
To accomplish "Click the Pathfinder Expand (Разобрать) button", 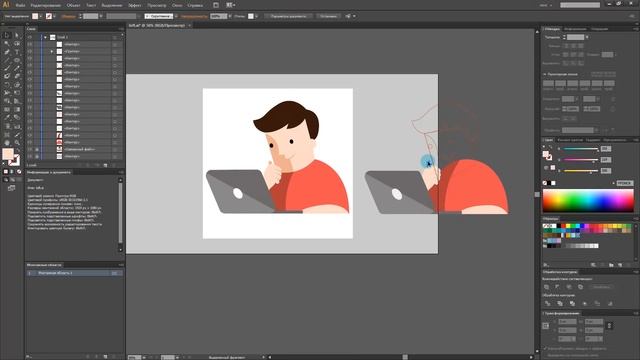I will pos(601,287).
